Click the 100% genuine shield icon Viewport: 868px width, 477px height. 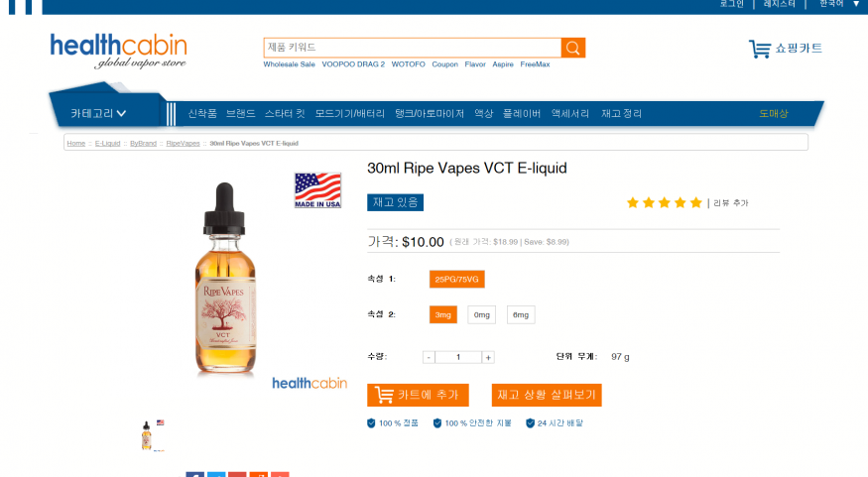[x=371, y=423]
